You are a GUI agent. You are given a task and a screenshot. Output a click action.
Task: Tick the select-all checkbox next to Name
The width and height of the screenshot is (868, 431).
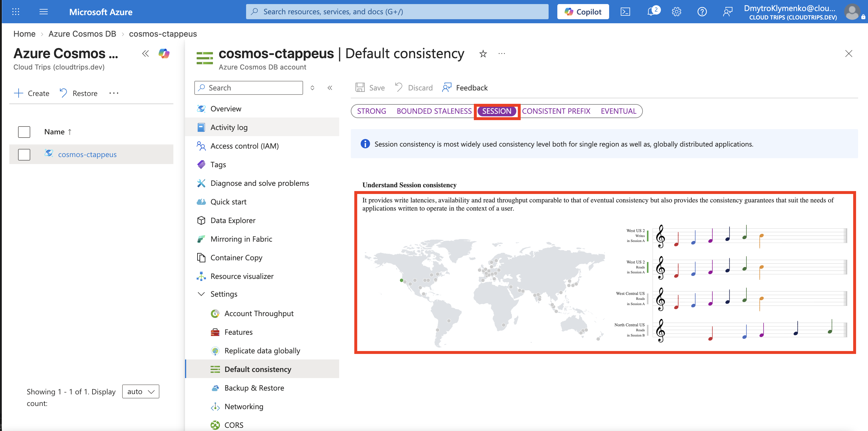(24, 132)
